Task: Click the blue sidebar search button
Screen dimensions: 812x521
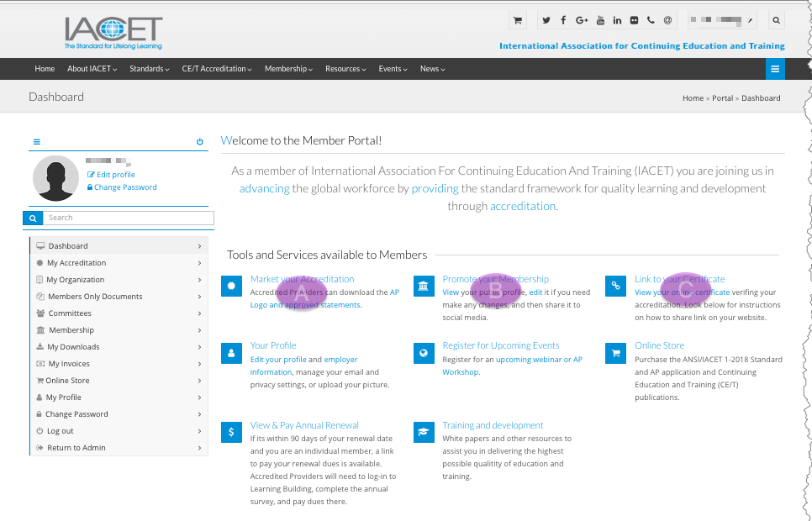Action: (33, 218)
